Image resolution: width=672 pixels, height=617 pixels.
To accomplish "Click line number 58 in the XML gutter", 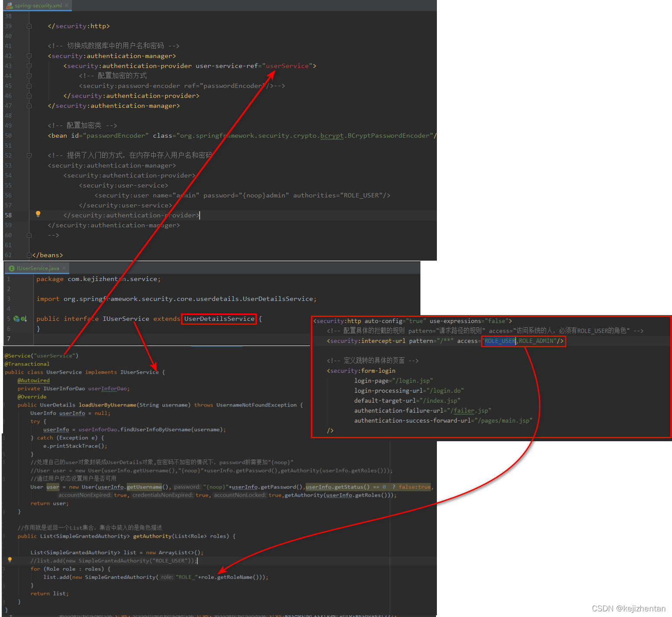I will (8, 215).
